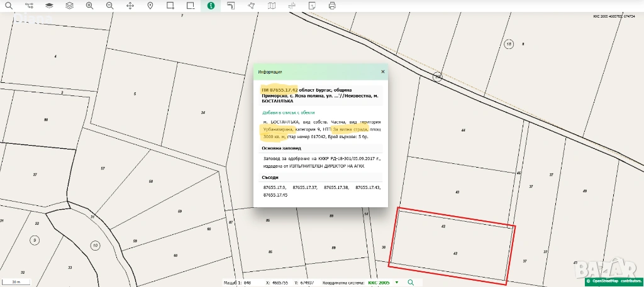Click the remove rectangle selection tool

click(191, 6)
